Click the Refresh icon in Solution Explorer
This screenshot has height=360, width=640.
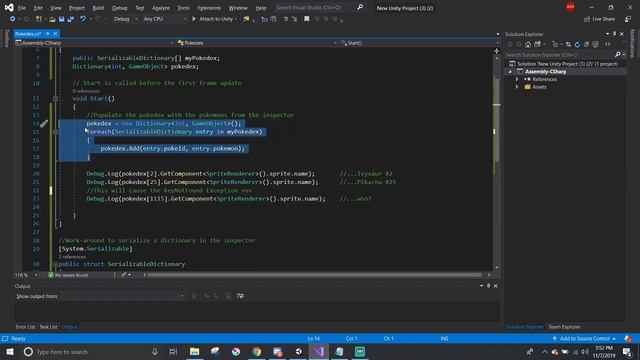[x=577, y=44]
